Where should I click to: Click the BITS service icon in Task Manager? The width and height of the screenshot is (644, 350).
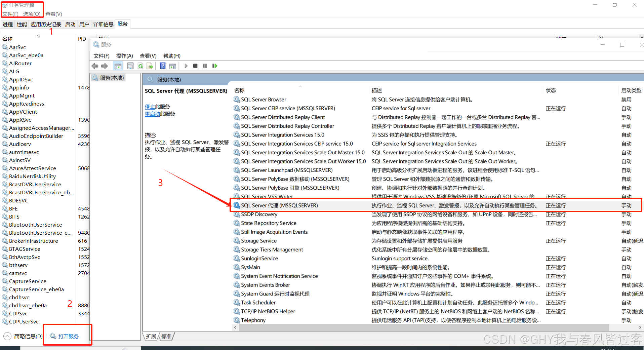click(5, 217)
